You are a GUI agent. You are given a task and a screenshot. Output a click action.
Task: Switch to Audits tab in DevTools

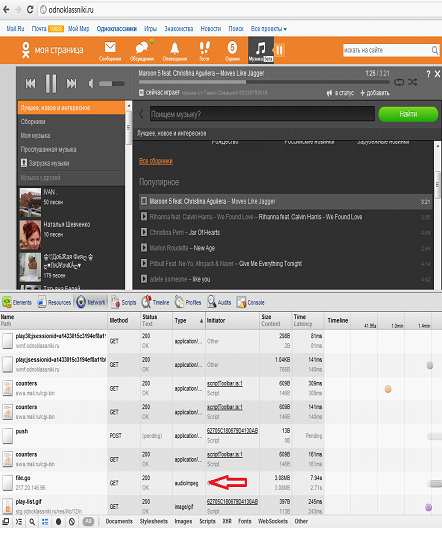[219, 302]
